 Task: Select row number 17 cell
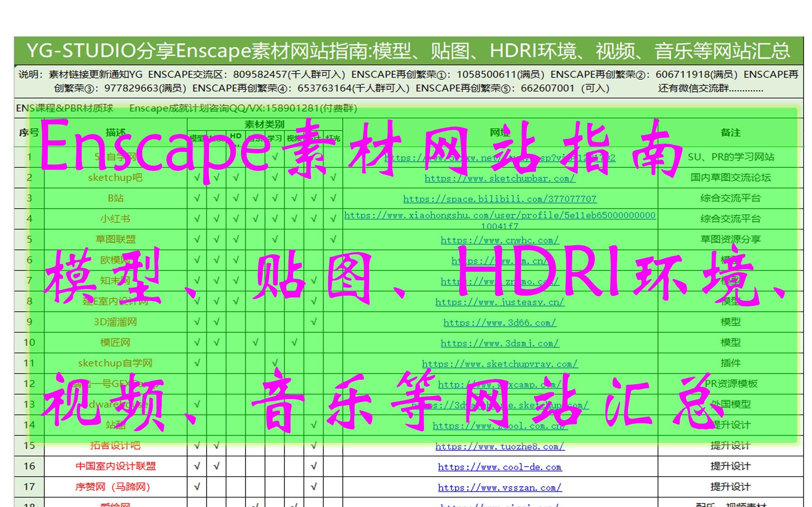click(x=29, y=487)
